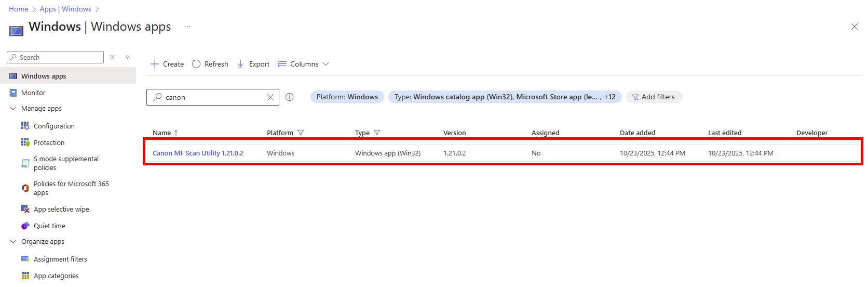This screenshot has height=287, width=868.
Task: Collapse the Organize apps section
Action: click(13, 241)
